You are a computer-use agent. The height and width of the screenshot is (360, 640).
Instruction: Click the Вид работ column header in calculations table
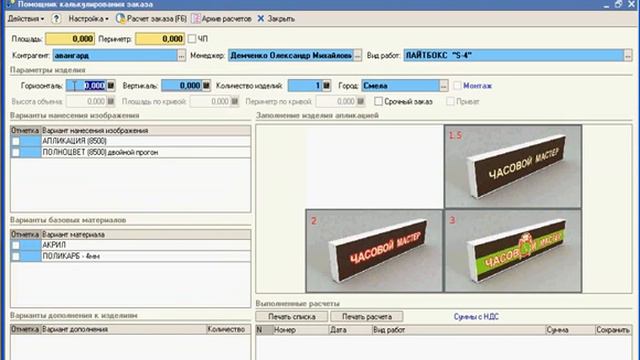point(459,330)
